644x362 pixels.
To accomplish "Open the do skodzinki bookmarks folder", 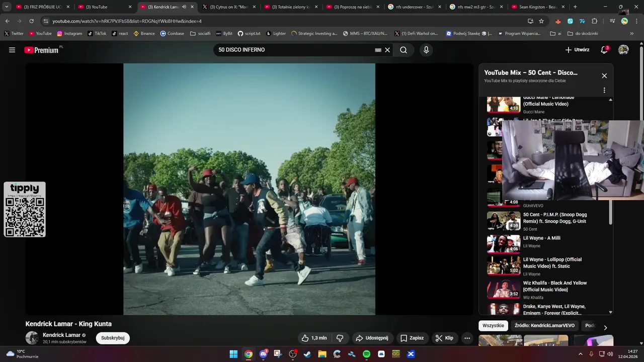I will click(x=583, y=34).
